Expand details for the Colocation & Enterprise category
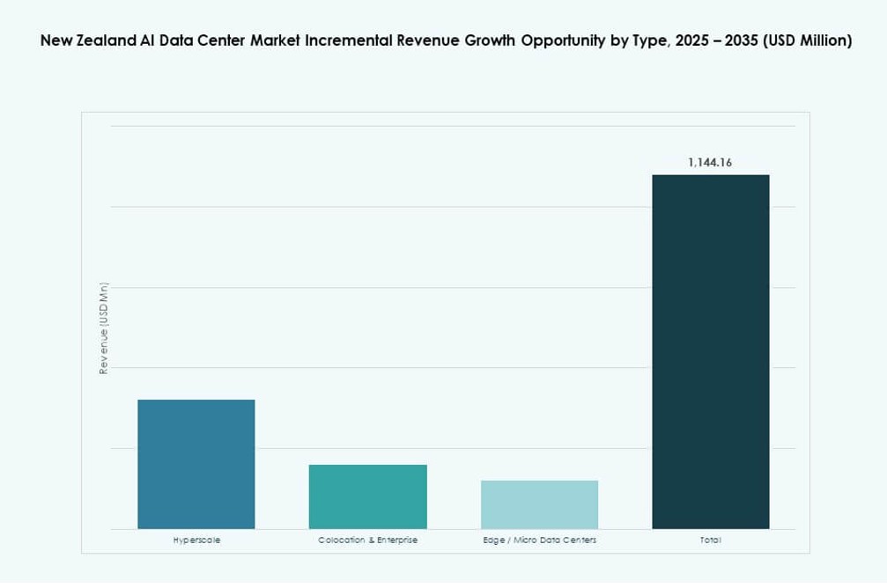This screenshot has height=588, width=887. click(x=367, y=540)
